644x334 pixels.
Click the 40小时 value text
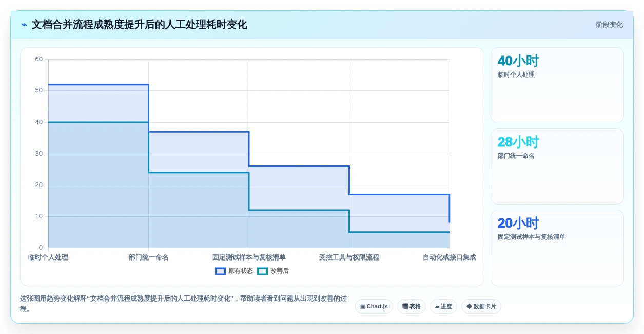[518, 61]
